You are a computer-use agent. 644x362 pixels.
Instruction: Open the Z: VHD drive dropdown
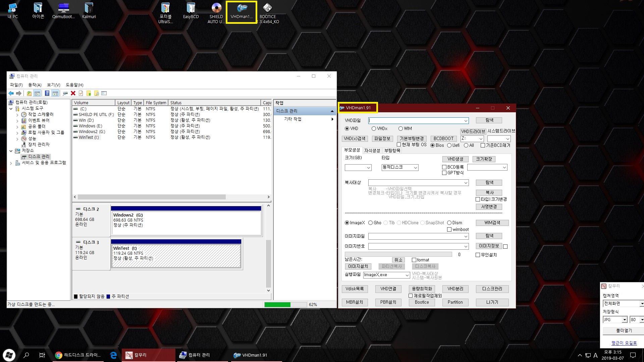tap(481, 139)
